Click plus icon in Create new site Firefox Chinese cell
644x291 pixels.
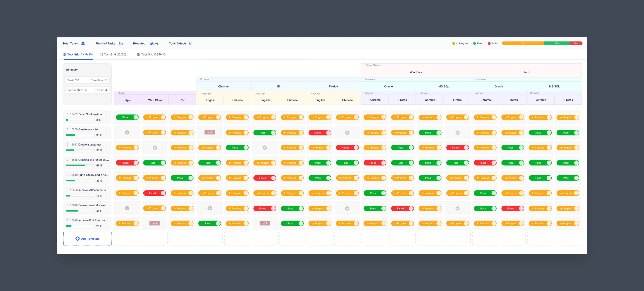click(x=347, y=133)
